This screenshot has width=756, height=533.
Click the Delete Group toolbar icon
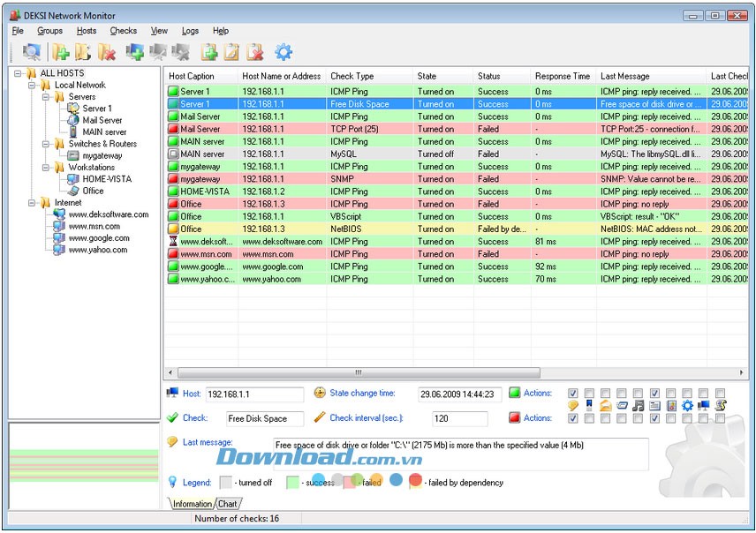(x=108, y=51)
